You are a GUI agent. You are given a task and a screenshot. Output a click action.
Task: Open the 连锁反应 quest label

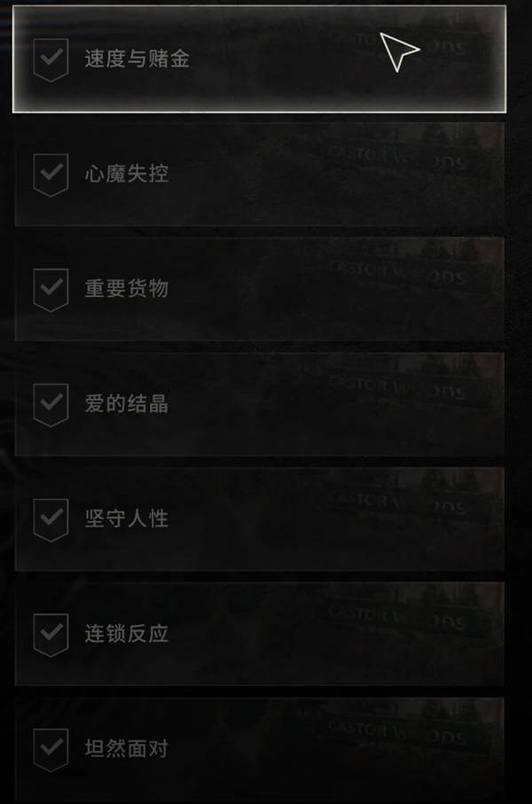click(127, 633)
